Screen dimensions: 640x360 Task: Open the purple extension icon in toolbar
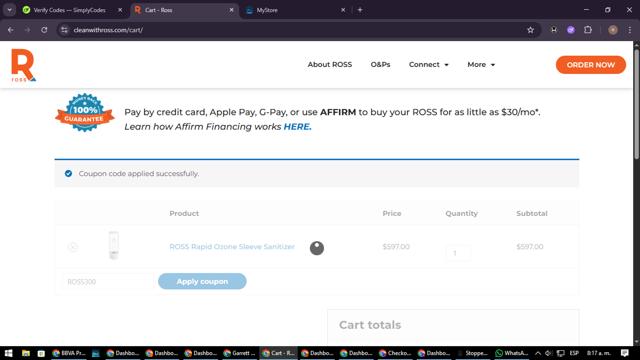pyautogui.click(x=571, y=30)
